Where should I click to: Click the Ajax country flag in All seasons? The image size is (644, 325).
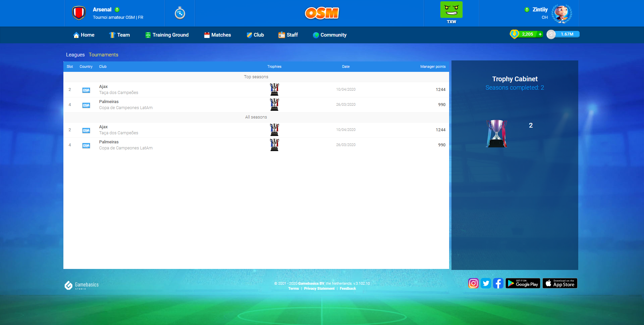coord(86,130)
